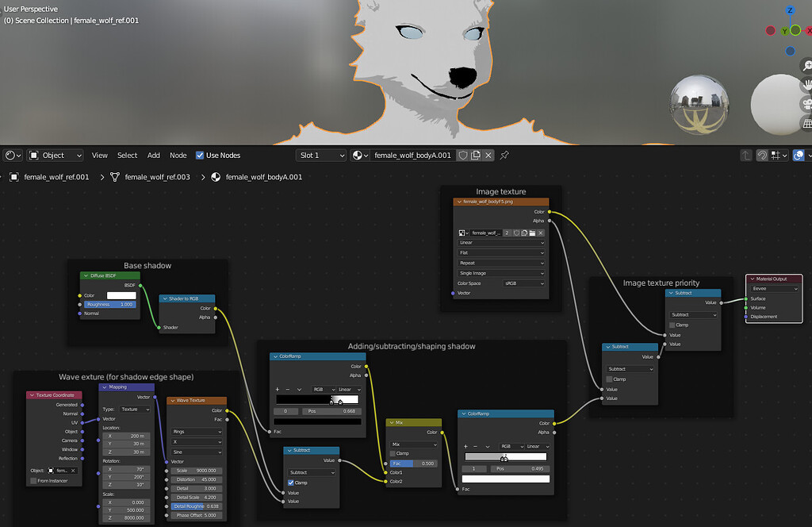
Task: Open the Slot 1 dropdown
Action: click(321, 155)
